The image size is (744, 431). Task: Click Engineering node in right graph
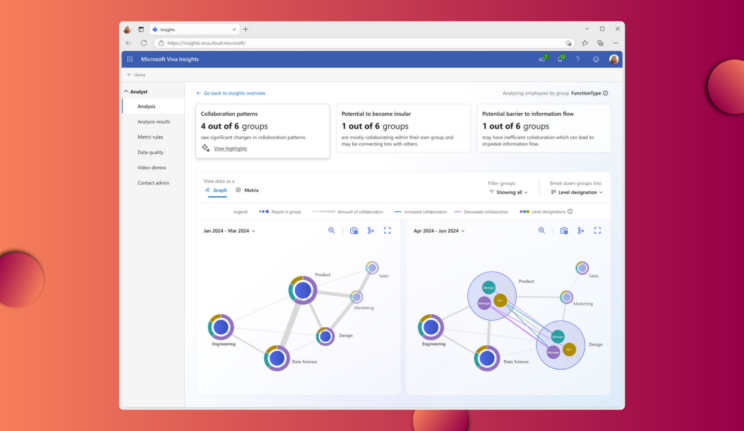[x=431, y=327]
